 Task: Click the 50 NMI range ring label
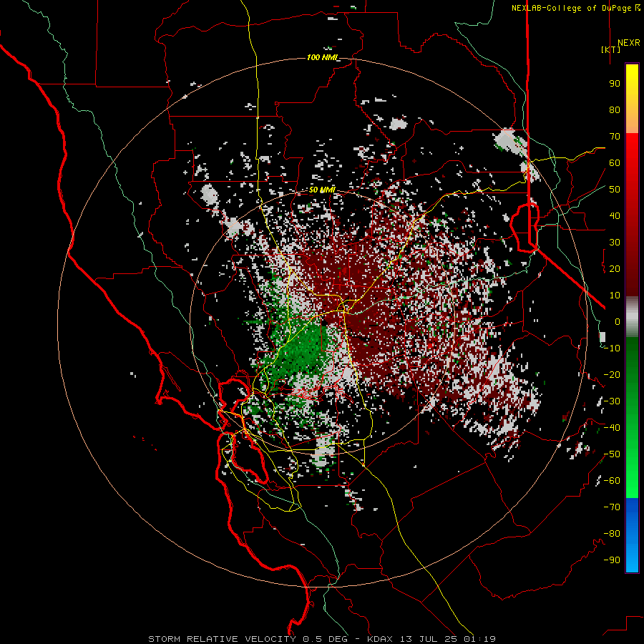coord(322,190)
